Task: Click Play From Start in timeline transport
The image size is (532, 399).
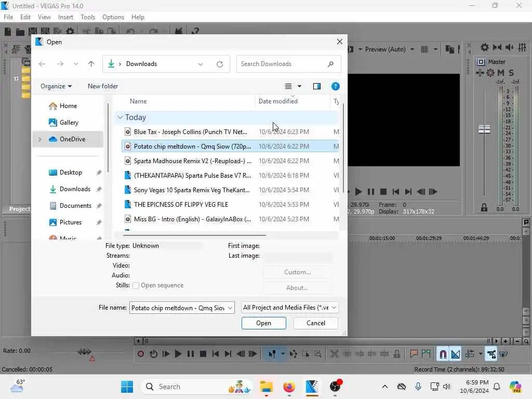Action: pyautogui.click(x=166, y=354)
